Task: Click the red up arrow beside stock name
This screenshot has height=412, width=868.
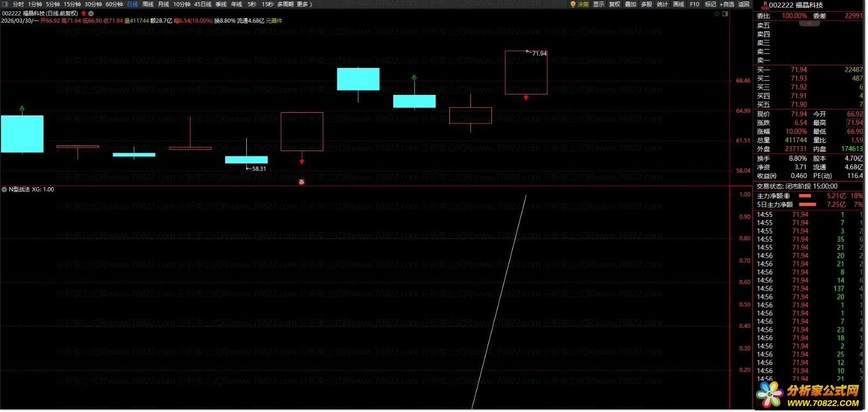Action: (84, 13)
